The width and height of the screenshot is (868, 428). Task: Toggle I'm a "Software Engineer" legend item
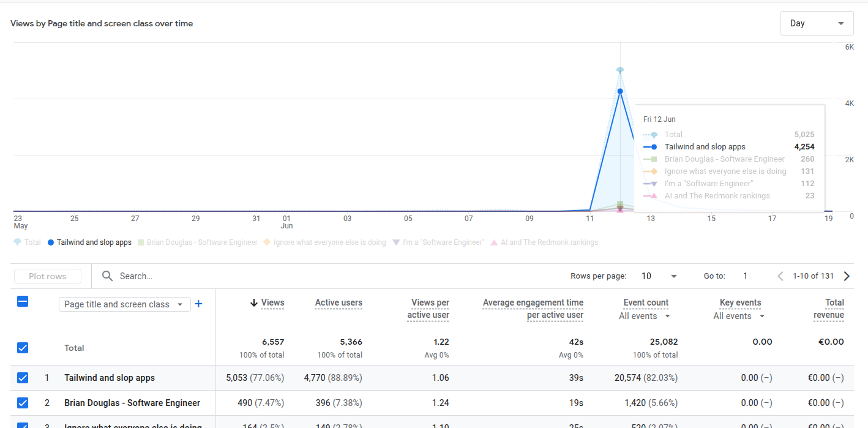pos(438,242)
